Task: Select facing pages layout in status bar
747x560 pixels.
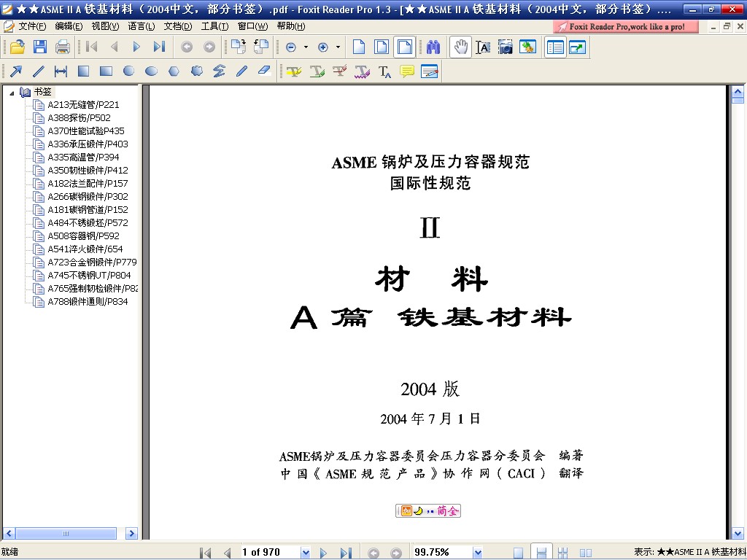Action: [586, 553]
